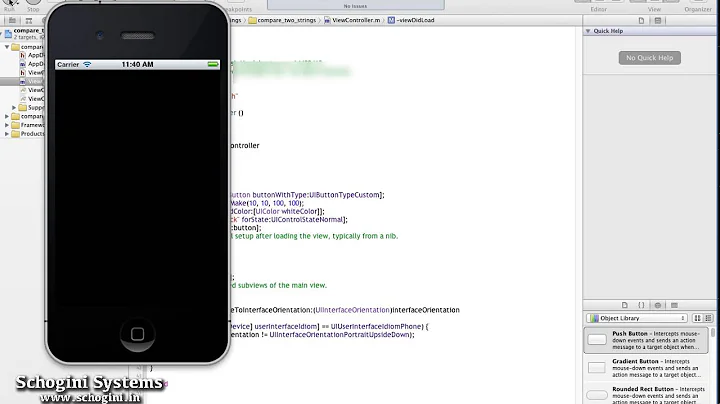The height and width of the screenshot is (404, 720).
Task: Click the Carrier label in simulator
Action: (68, 65)
